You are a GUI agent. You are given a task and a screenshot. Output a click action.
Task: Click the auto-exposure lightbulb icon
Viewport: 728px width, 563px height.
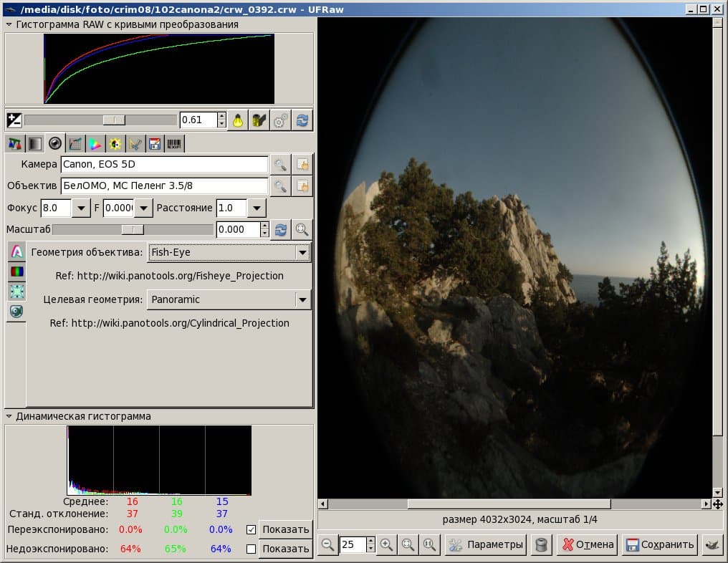pyautogui.click(x=238, y=120)
